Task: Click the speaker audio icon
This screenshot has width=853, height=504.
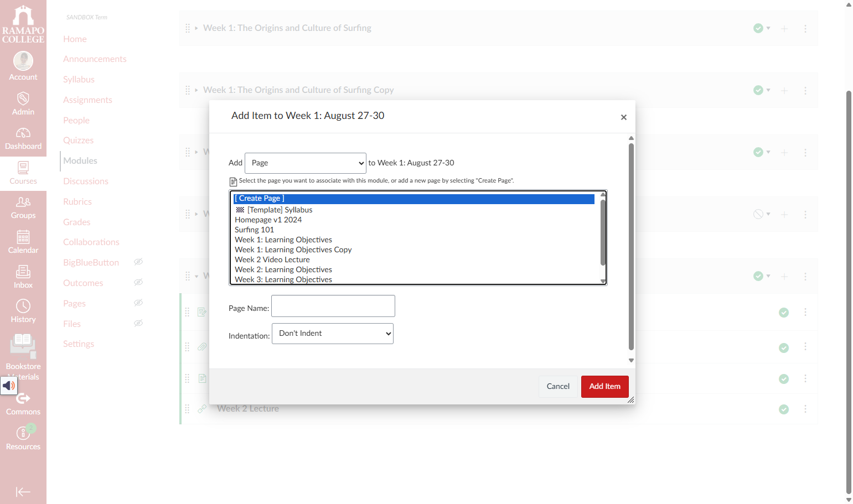Action: click(x=9, y=386)
